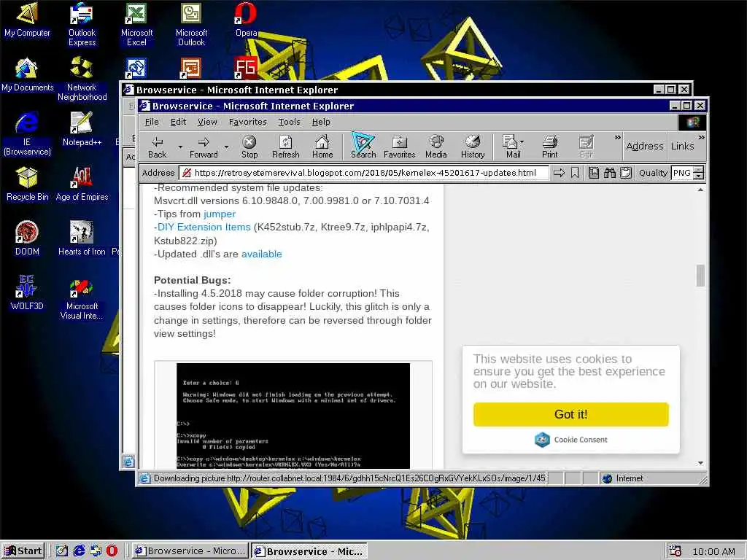Select Hearts of Iron desktop shortcut
The width and height of the screenshot is (747, 560).
(x=82, y=239)
